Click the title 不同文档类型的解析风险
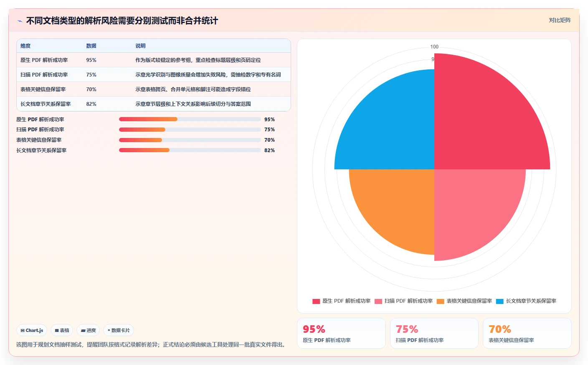588x365 pixels. [x=122, y=21]
